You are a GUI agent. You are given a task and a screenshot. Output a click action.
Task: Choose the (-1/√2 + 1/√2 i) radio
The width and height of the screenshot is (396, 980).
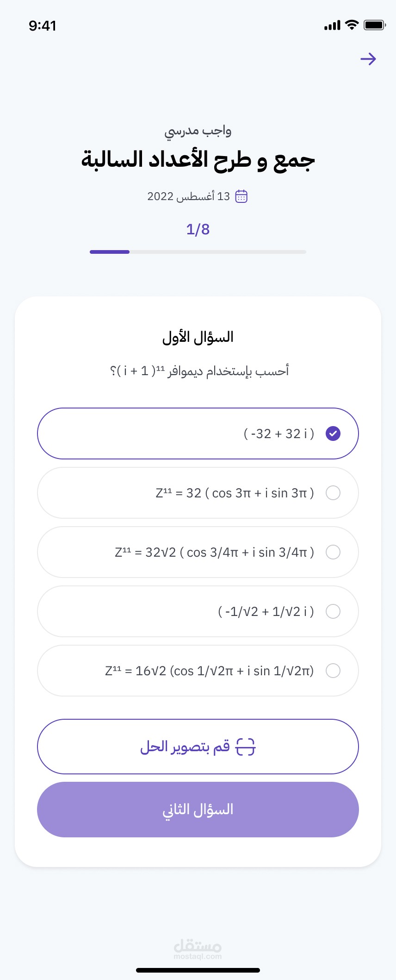tap(333, 611)
